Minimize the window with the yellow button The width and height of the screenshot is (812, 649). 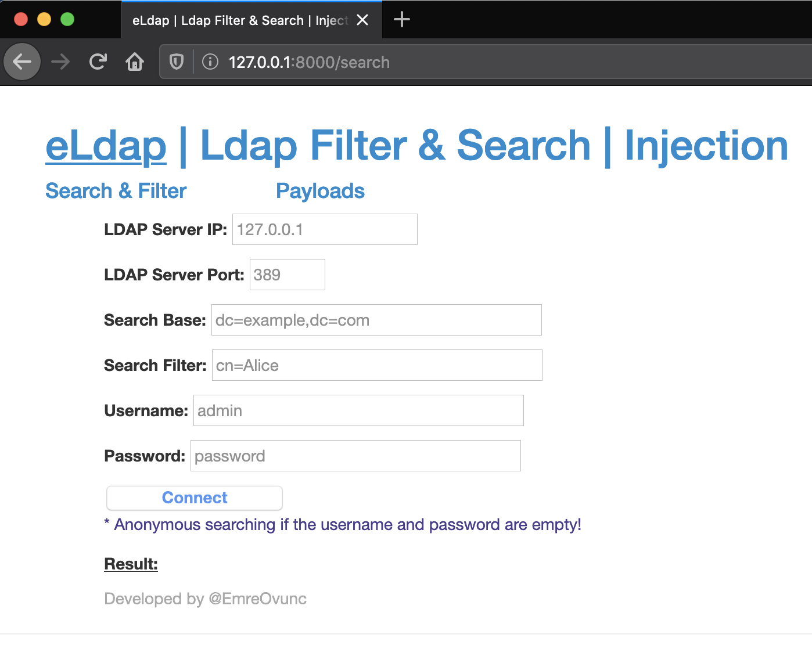point(44,19)
